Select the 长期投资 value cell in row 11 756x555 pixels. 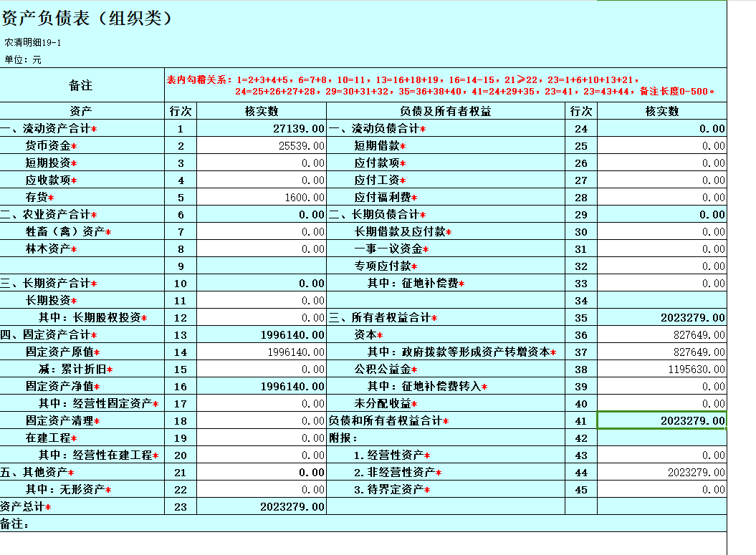point(262,301)
